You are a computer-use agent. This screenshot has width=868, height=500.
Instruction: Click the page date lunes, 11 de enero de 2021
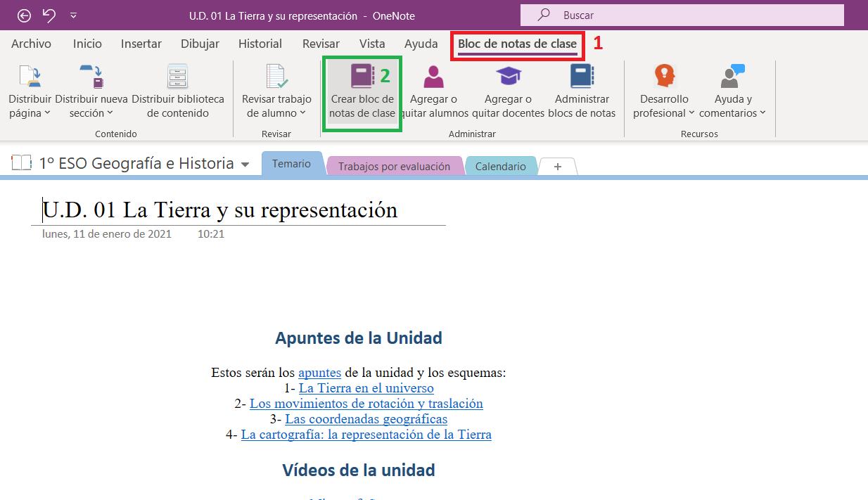click(x=107, y=233)
